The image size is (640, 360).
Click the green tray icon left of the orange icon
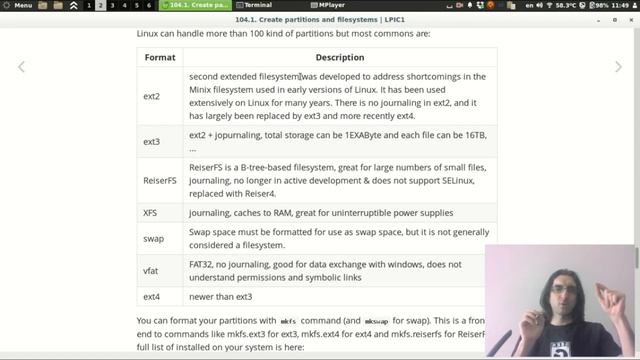[x=480, y=5]
